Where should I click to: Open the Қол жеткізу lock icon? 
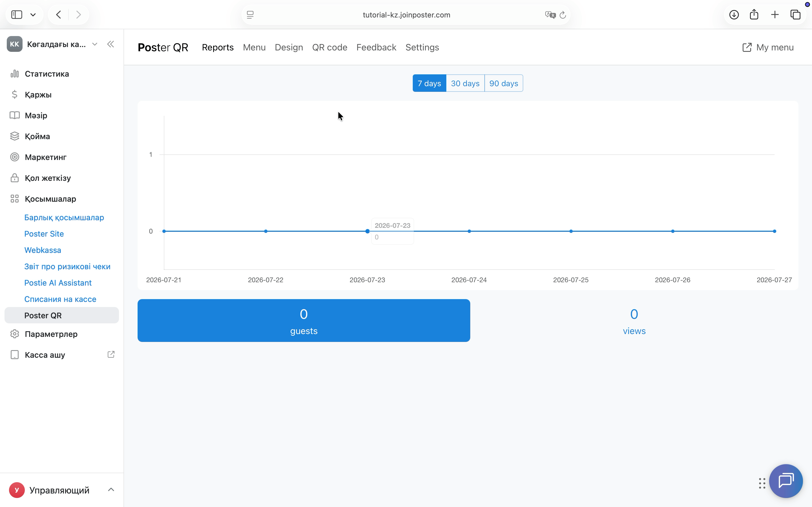tap(14, 178)
